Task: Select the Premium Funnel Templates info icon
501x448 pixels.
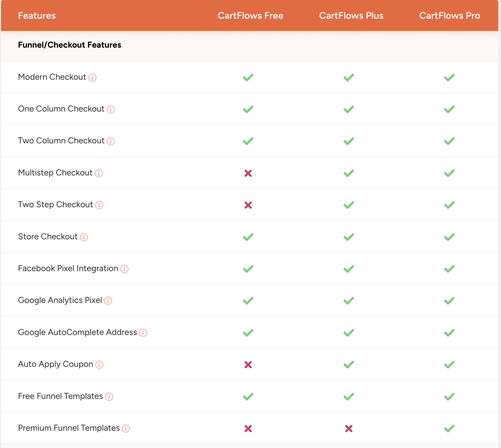Action: tap(126, 428)
